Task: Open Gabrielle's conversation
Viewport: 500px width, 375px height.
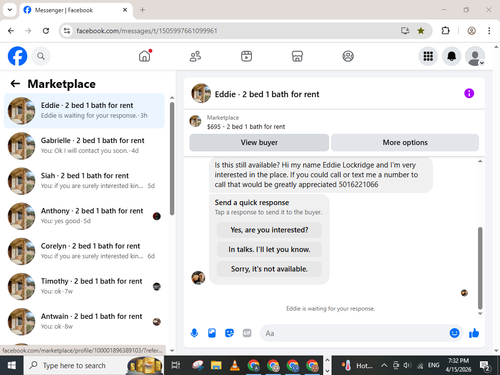Action: point(84,146)
